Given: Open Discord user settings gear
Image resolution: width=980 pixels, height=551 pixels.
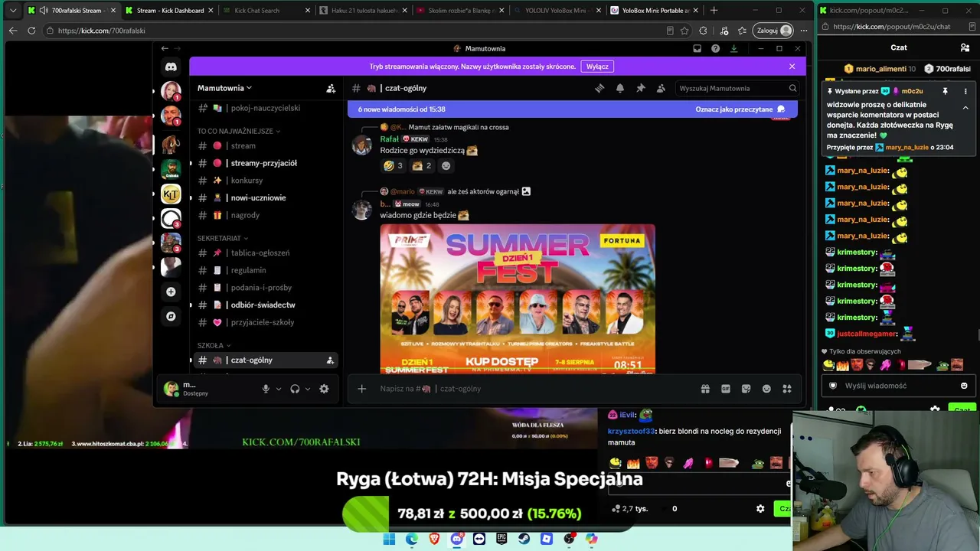Looking at the screenshot, I should tap(324, 389).
